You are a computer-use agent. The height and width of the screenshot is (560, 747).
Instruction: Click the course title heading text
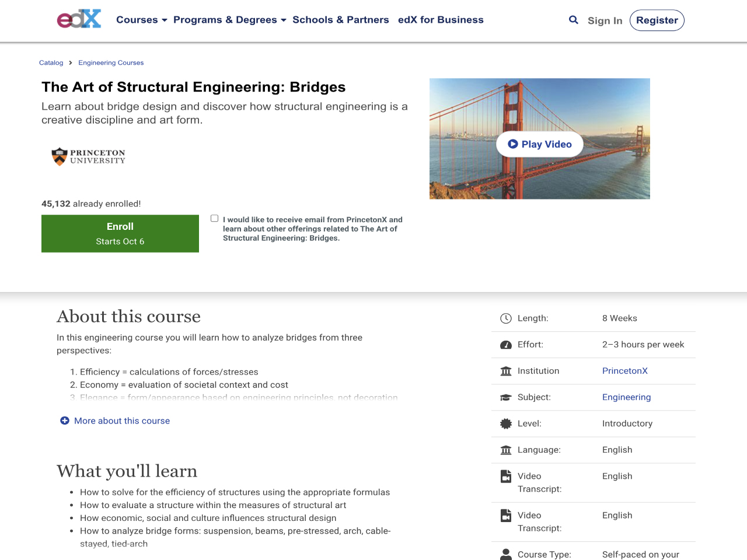pyautogui.click(x=194, y=87)
